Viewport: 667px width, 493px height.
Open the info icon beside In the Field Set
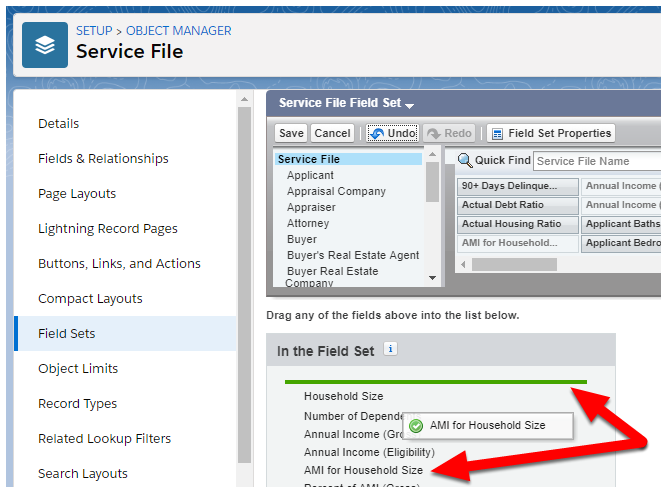coord(390,349)
